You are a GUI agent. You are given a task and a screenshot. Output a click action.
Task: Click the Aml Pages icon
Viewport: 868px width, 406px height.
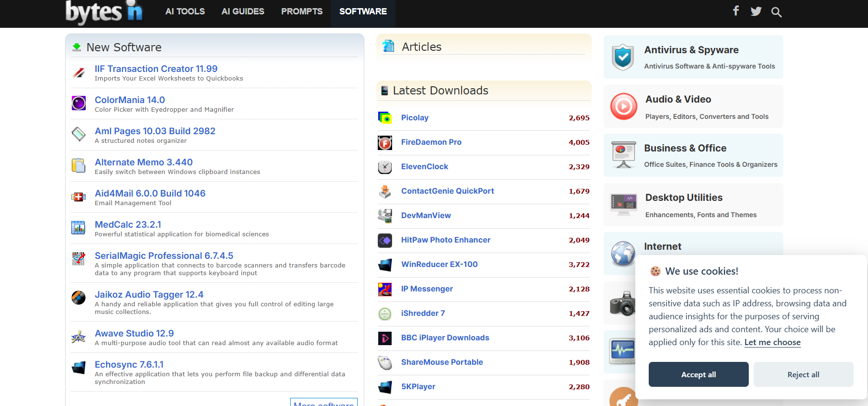[x=79, y=134]
